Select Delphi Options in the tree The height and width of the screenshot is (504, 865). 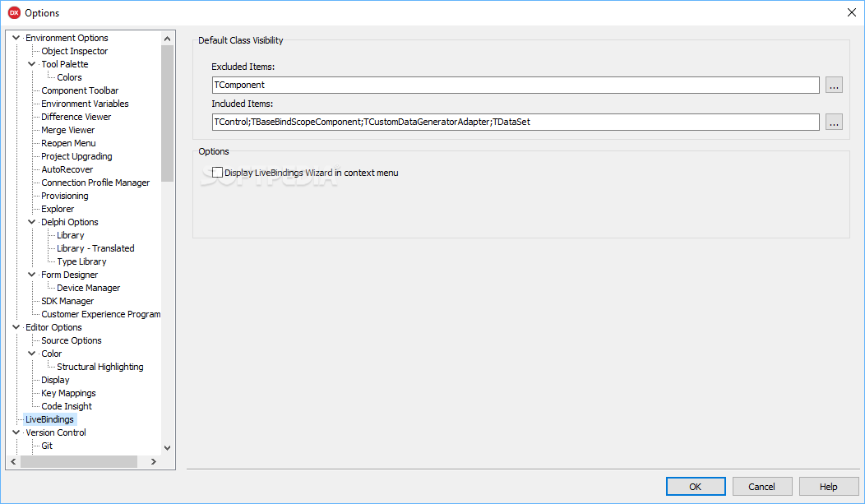click(70, 222)
